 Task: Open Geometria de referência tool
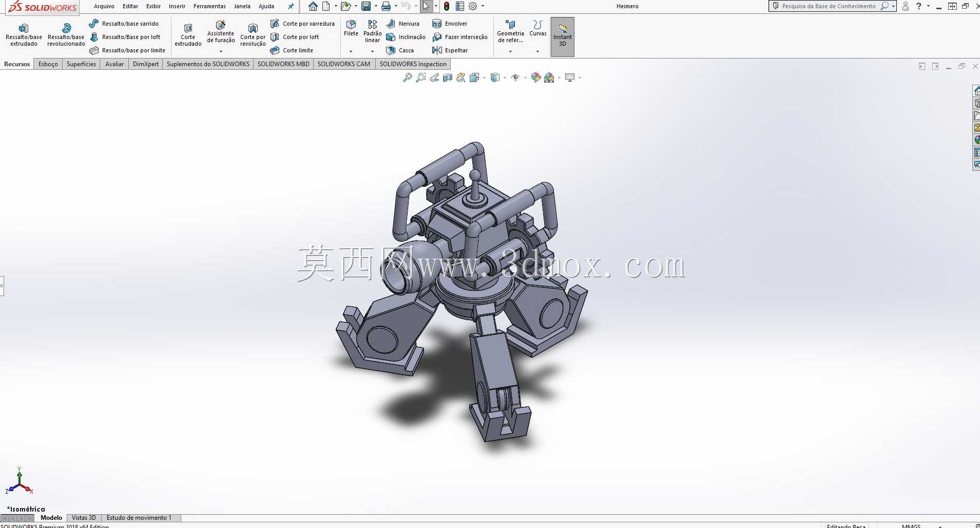pos(510,31)
